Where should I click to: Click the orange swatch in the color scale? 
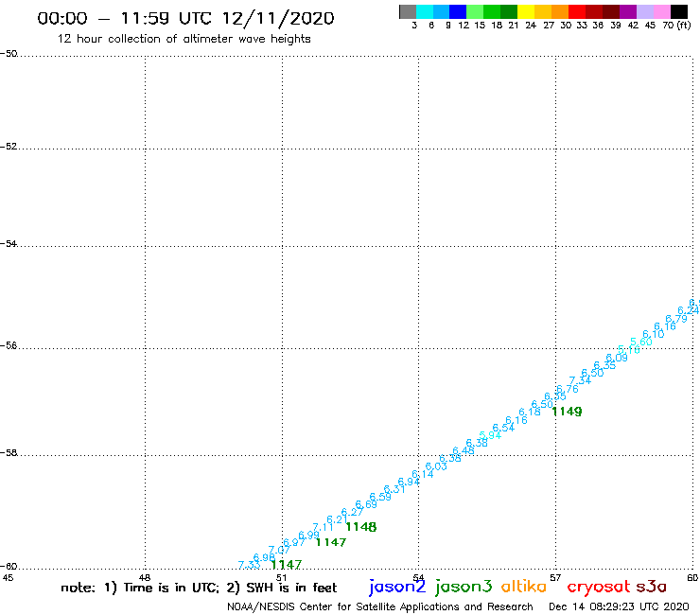pyautogui.click(x=560, y=11)
